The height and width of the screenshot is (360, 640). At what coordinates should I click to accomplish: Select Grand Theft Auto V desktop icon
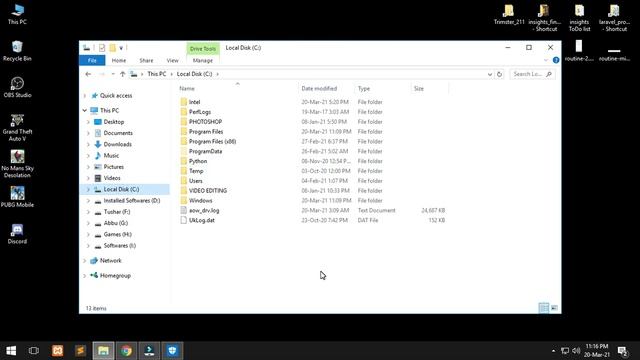tap(17, 127)
